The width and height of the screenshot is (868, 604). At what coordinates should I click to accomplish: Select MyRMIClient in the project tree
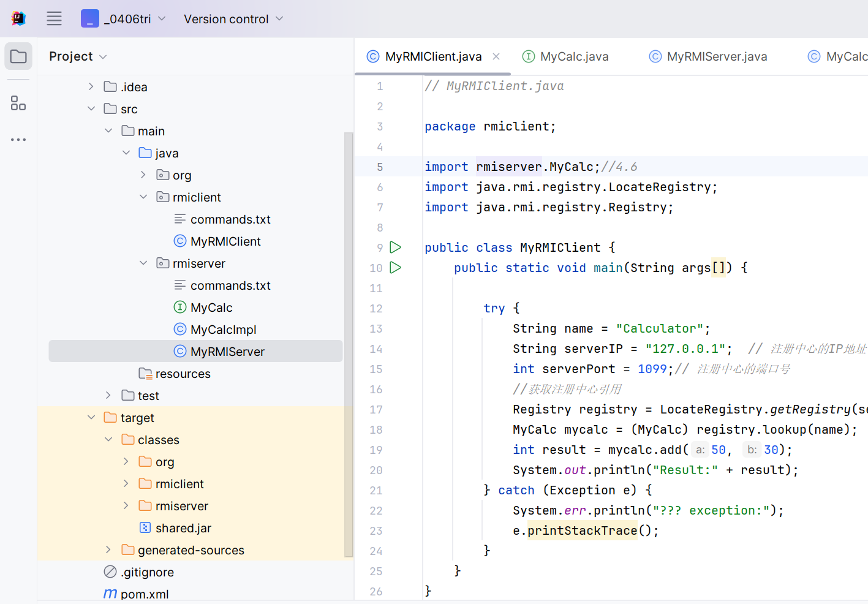(225, 241)
